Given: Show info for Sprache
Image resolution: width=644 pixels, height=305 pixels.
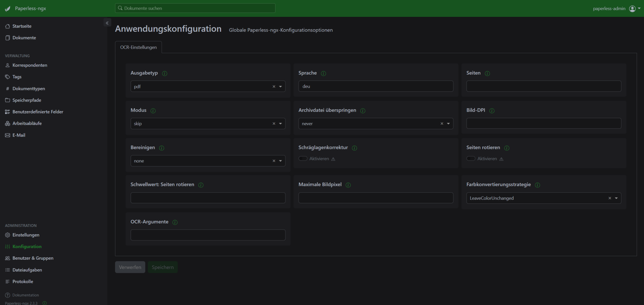Looking at the screenshot, I should coord(323,73).
